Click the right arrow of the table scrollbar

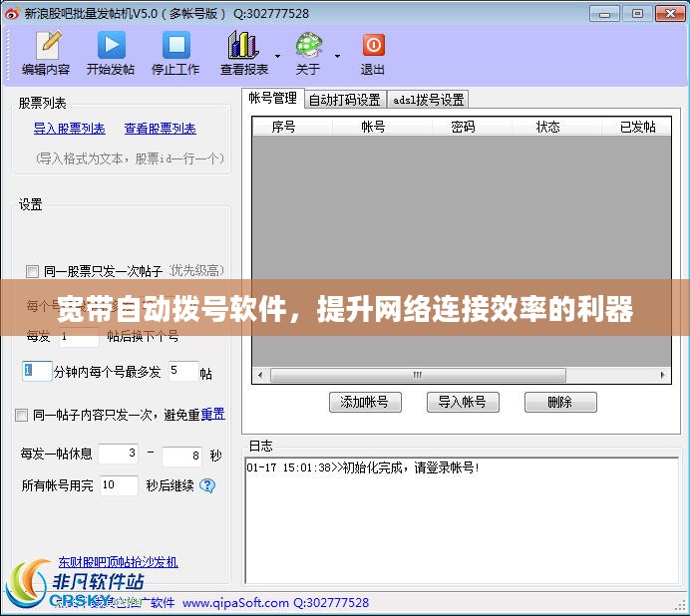click(662, 376)
